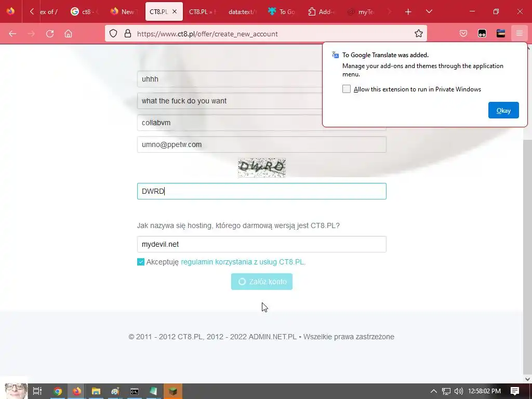Reload the current page
This screenshot has width=532, height=399.
(50, 34)
